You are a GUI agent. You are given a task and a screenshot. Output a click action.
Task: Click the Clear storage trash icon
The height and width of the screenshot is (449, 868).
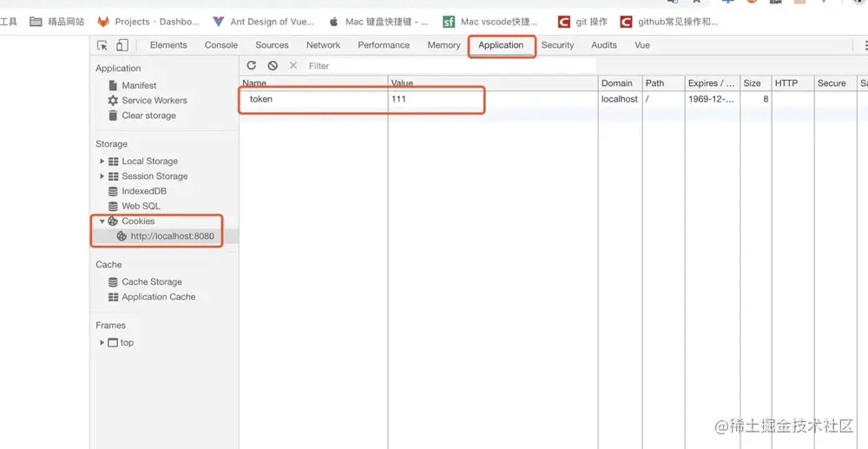pyautogui.click(x=113, y=116)
